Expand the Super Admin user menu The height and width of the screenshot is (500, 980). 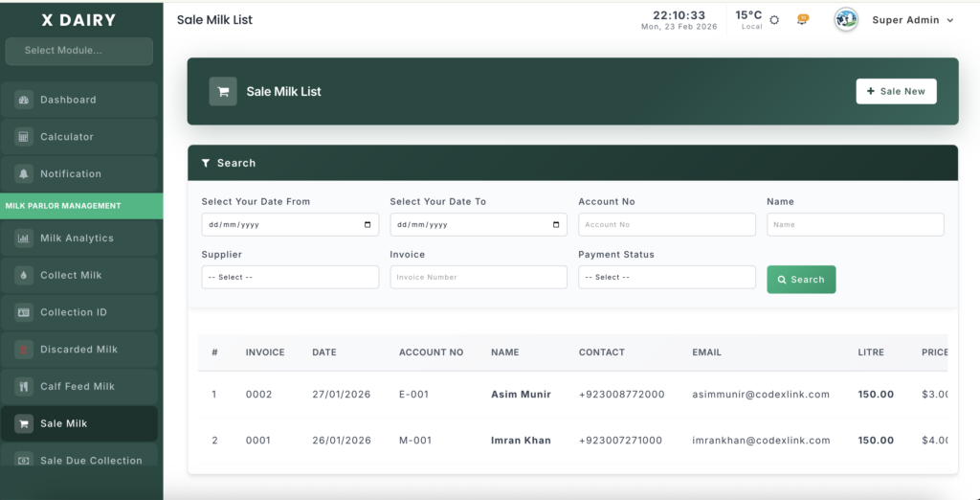[912, 20]
